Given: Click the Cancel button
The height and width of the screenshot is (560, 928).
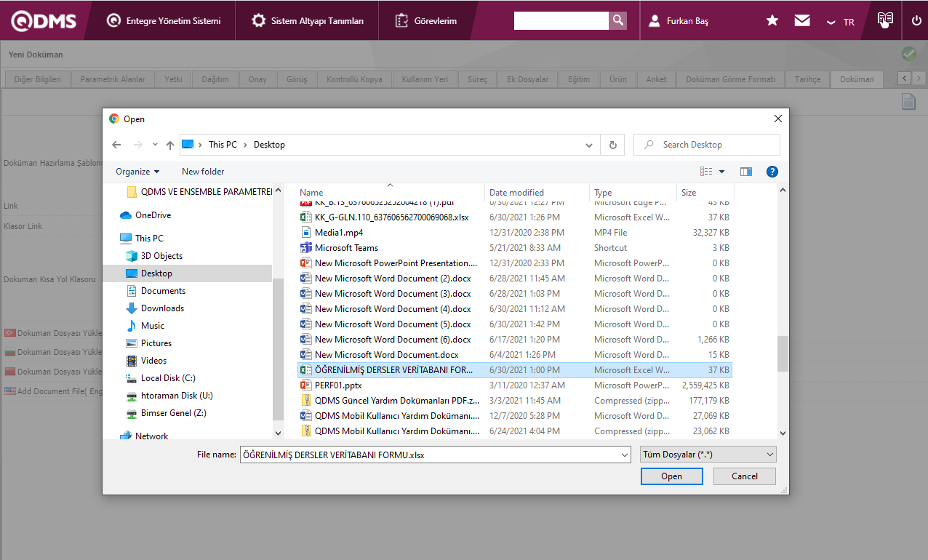Looking at the screenshot, I should [744, 476].
